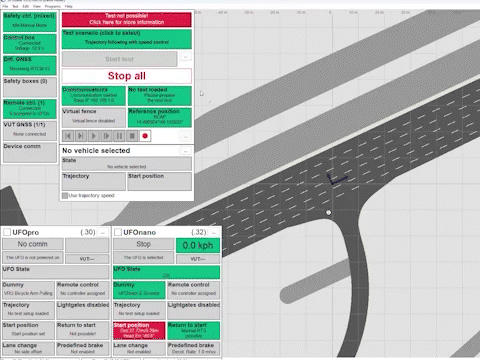Enable the Use trajectory speed checkbox
480x360 pixels.
coord(65,195)
